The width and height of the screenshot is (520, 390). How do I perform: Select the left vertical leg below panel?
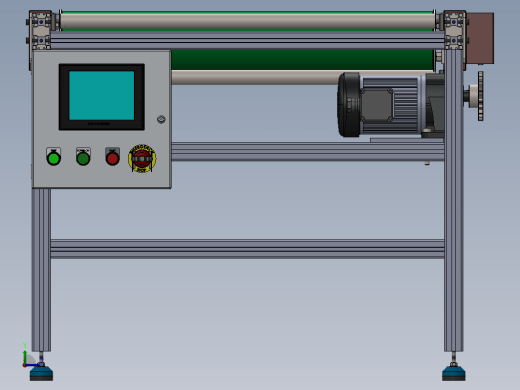[41, 270]
